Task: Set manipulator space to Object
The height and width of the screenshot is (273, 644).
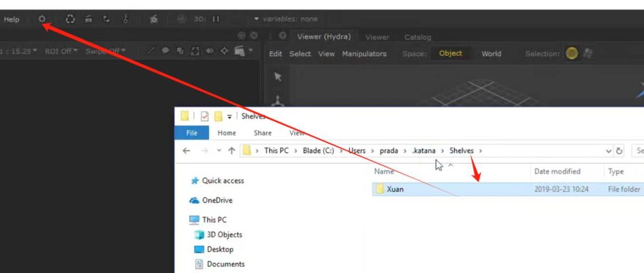Action: 450,53
